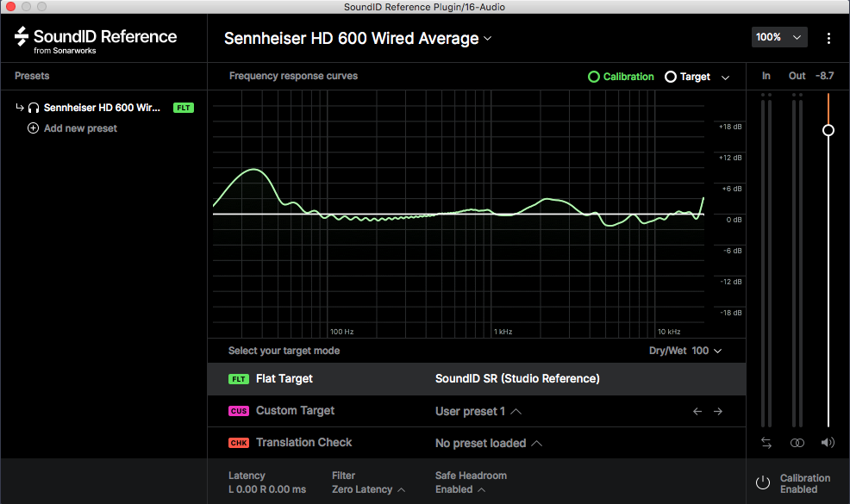850x504 pixels.
Task: Toggle the Calibration curve display
Action: coord(622,77)
